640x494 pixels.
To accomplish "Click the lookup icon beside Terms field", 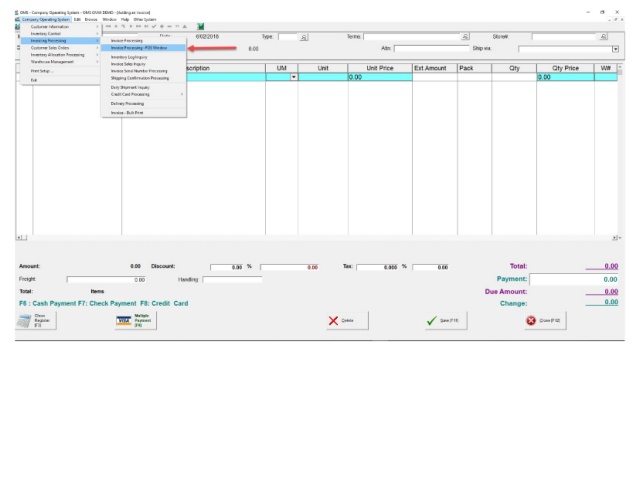I will [465, 37].
